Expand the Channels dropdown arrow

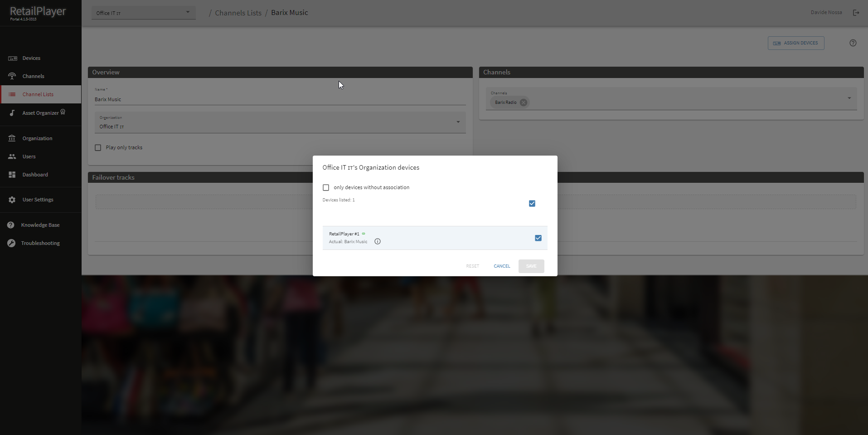coord(849,98)
